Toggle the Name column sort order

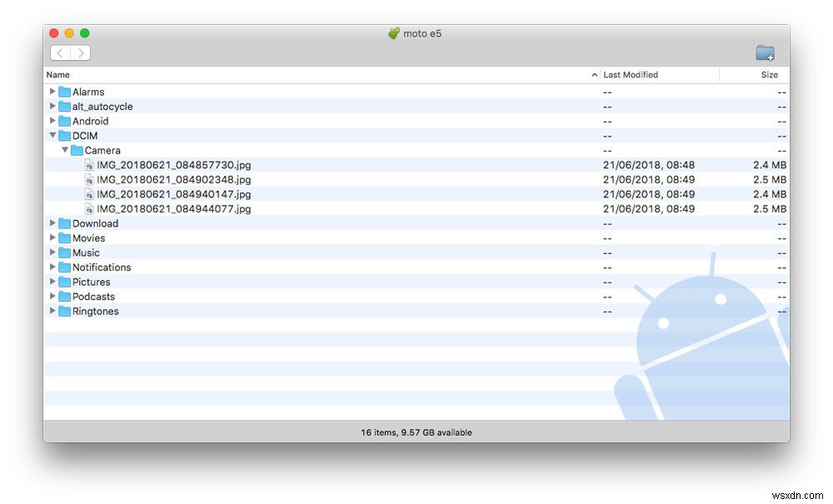tap(58, 74)
